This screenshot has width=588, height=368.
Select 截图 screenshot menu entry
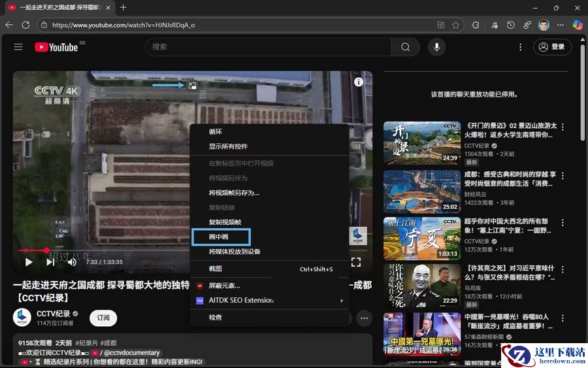point(269,269)
